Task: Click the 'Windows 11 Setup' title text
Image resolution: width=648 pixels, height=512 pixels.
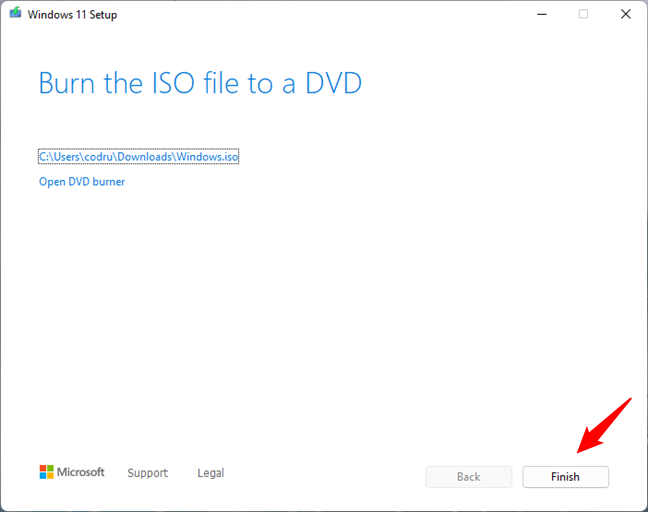Action: pyautogui.click(x=72, y=14)
